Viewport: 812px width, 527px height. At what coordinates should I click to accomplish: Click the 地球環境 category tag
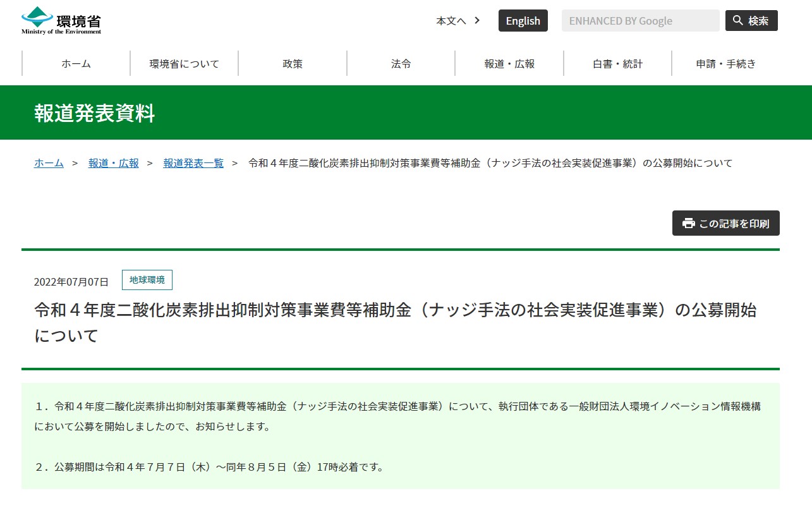[147, 280]
